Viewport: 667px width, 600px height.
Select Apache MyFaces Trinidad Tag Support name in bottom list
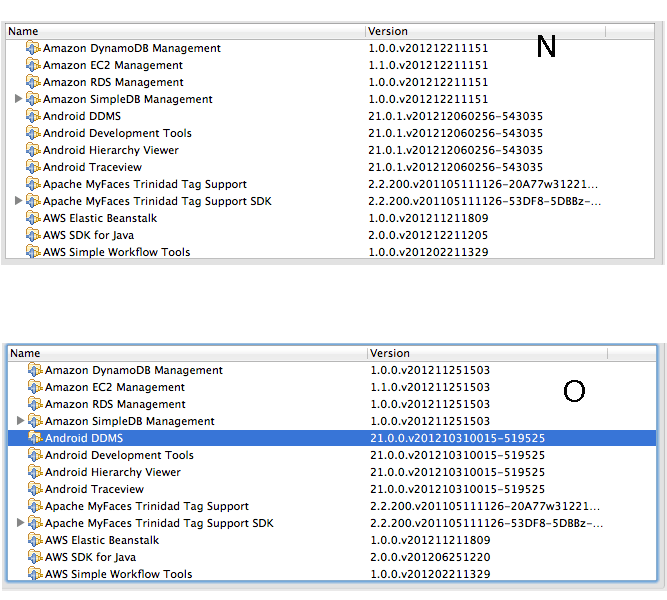tap(147, 507)
